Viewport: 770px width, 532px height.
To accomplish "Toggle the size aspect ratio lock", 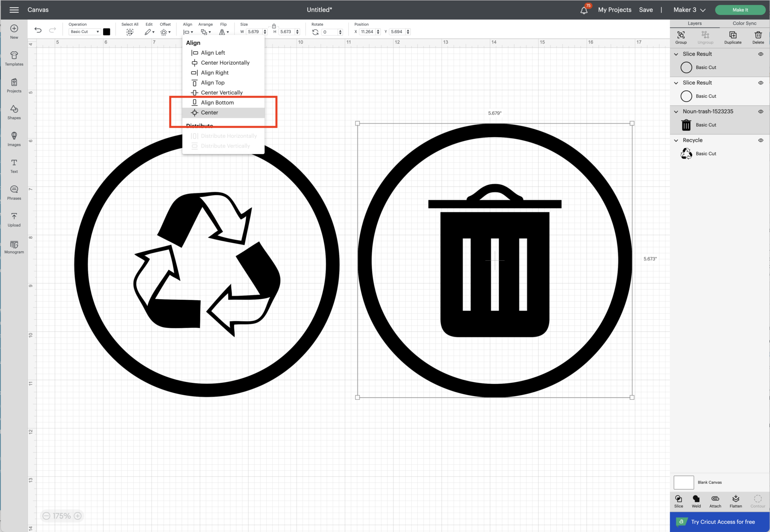I will tap(274, 26).
